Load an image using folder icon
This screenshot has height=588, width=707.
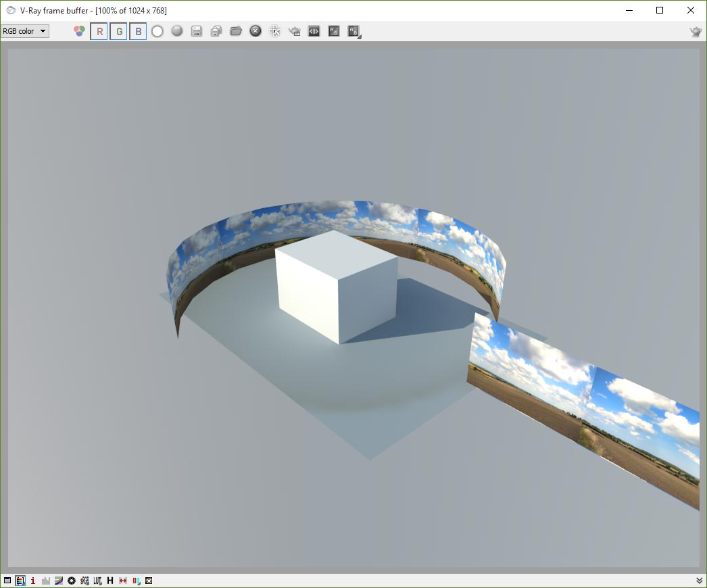(x=236, y=31)
